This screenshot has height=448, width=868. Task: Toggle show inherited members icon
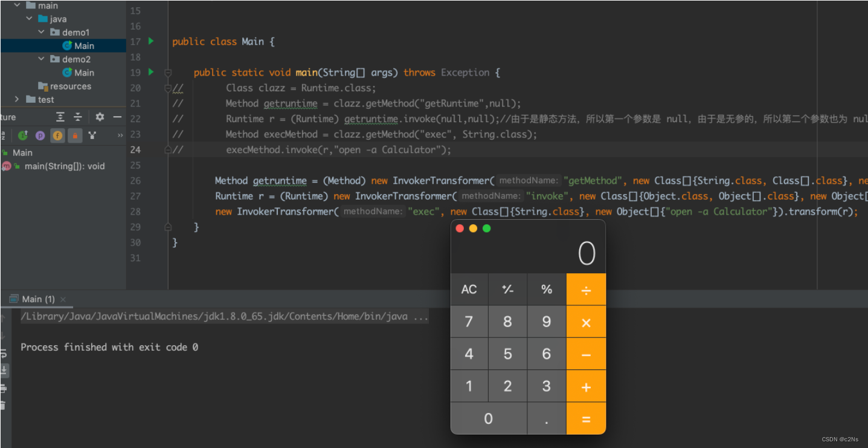coord(22,135)
